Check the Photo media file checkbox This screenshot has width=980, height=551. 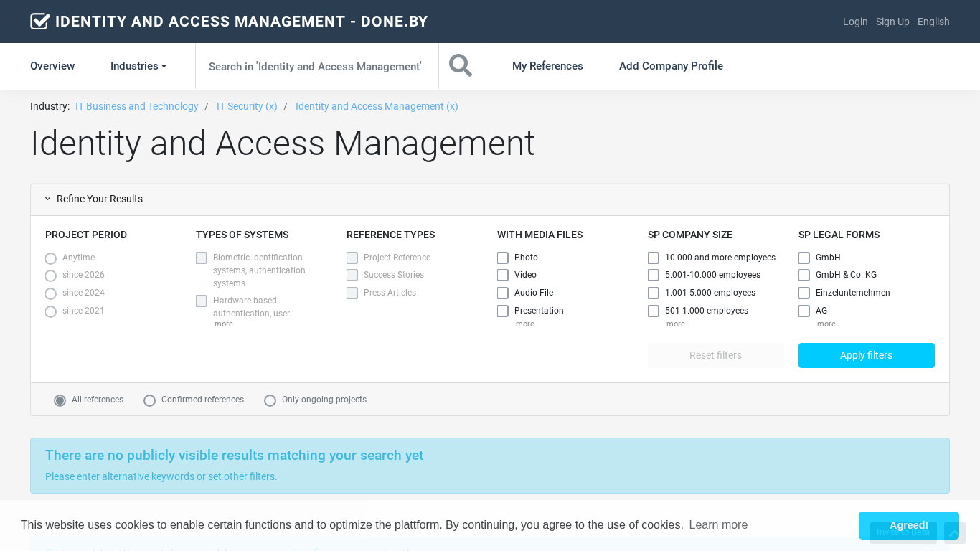(503, 258)
